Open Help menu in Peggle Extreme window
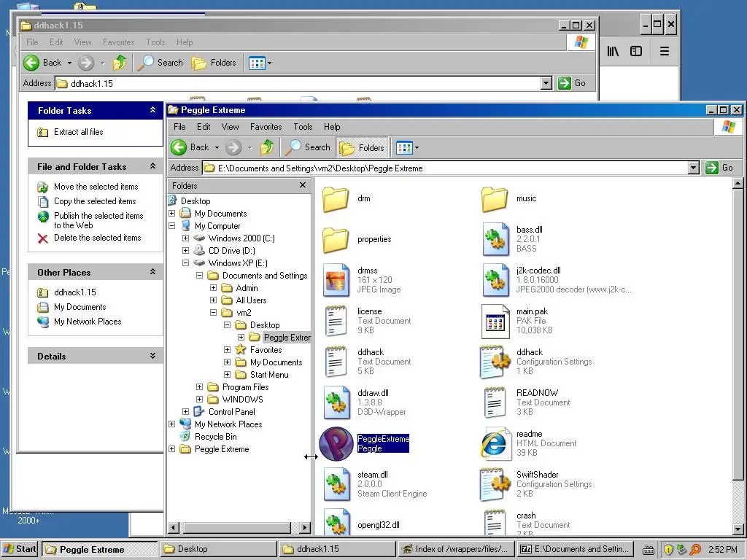The height and width of the screenshot is (560, 747). tap(332, 127)
